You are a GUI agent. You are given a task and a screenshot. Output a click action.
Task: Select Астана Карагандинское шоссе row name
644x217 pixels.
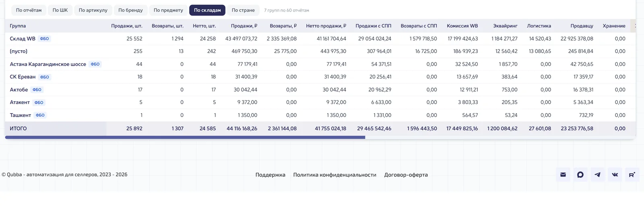click(48, 64)
